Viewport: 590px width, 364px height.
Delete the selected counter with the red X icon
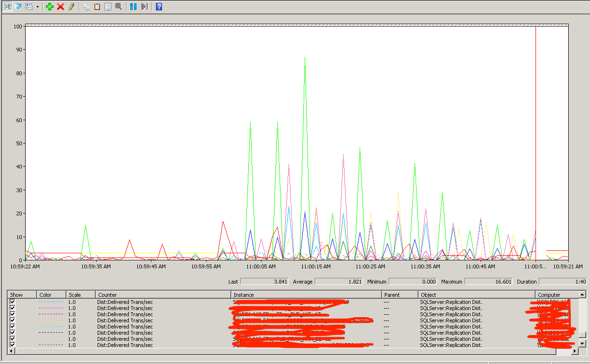61,7
